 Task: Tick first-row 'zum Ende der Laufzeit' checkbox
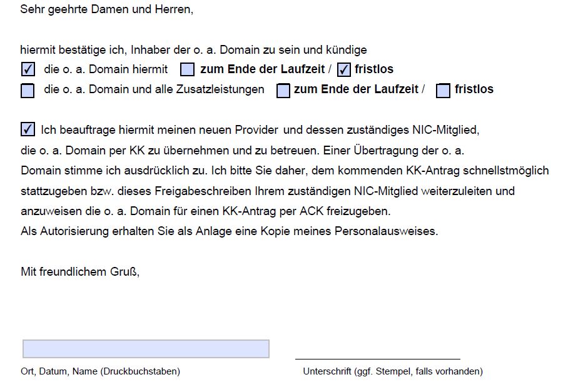[187, 69]
